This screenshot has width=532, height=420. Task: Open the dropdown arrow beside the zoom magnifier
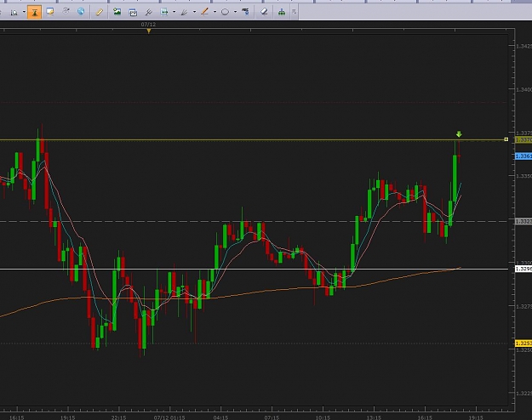24,12
